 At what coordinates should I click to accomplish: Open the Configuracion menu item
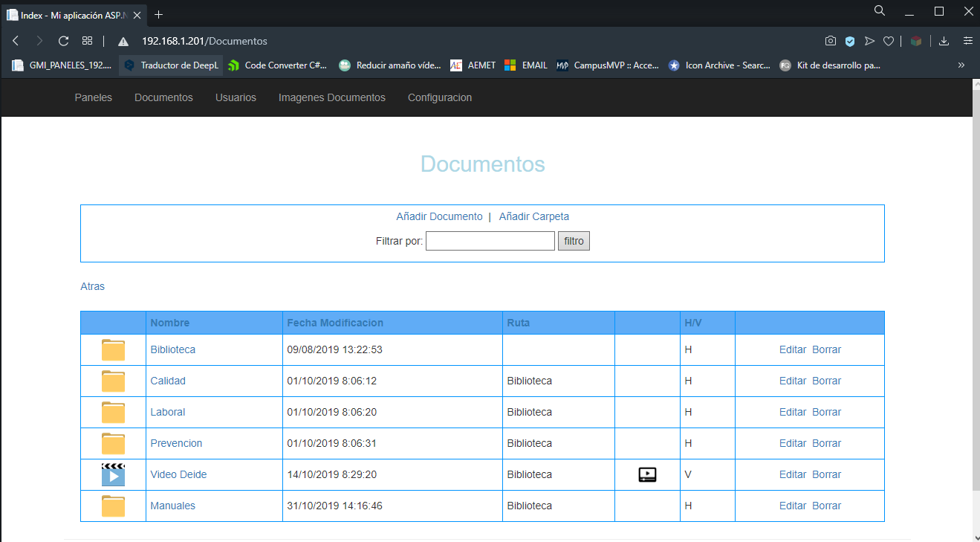click(x=439, y=97)
